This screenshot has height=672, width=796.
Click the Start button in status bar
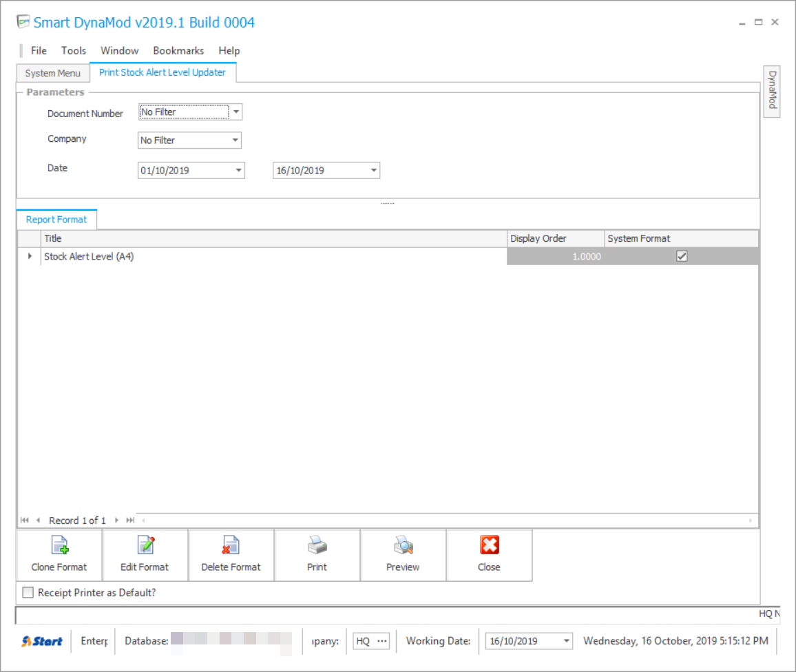click(42, 641)
